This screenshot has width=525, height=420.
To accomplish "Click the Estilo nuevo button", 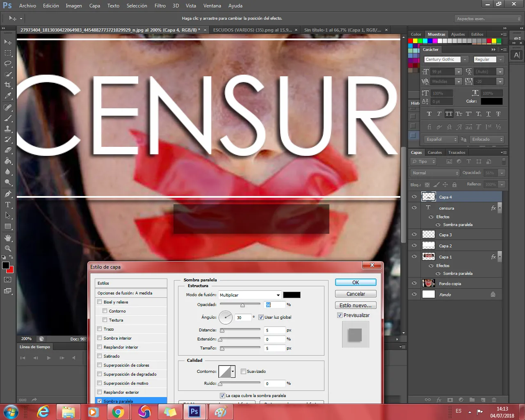I will tap(356, 306).
